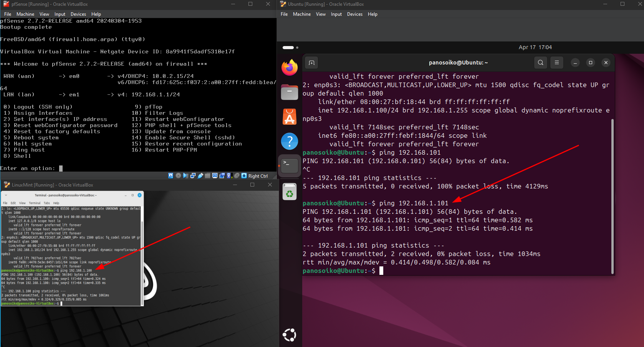
Task: Click the mouse integration icon in pfSense status bar
Action: pos(237,175)
